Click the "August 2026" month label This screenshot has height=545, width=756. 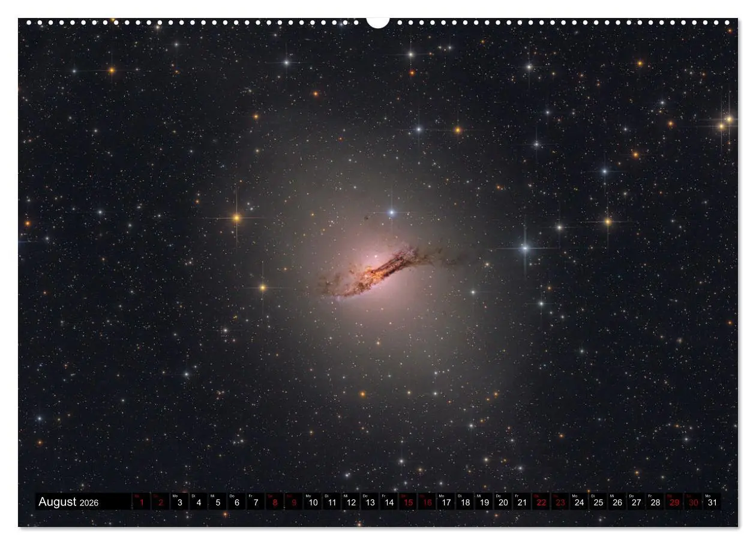pyautogui.click(x=68, y=502)
